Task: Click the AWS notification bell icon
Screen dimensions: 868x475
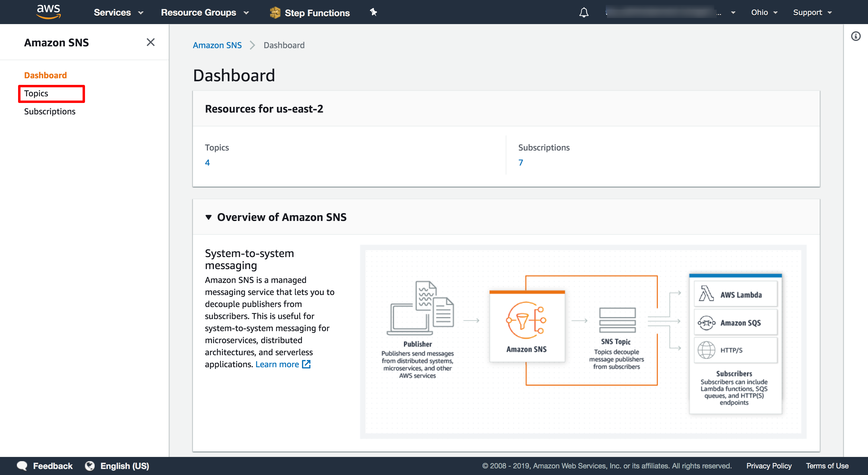Action: 583,12
